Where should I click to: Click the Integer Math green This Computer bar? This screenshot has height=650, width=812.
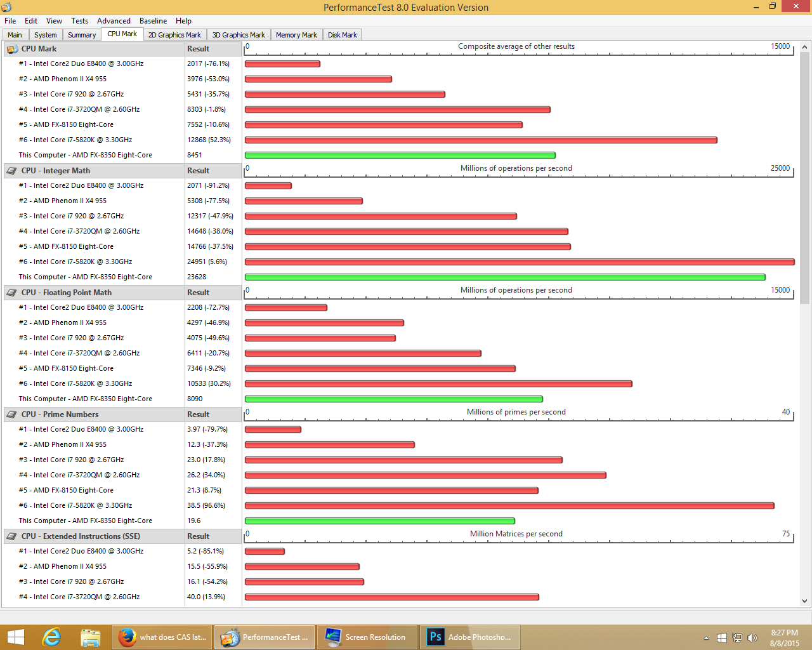(x=505, y=277)
